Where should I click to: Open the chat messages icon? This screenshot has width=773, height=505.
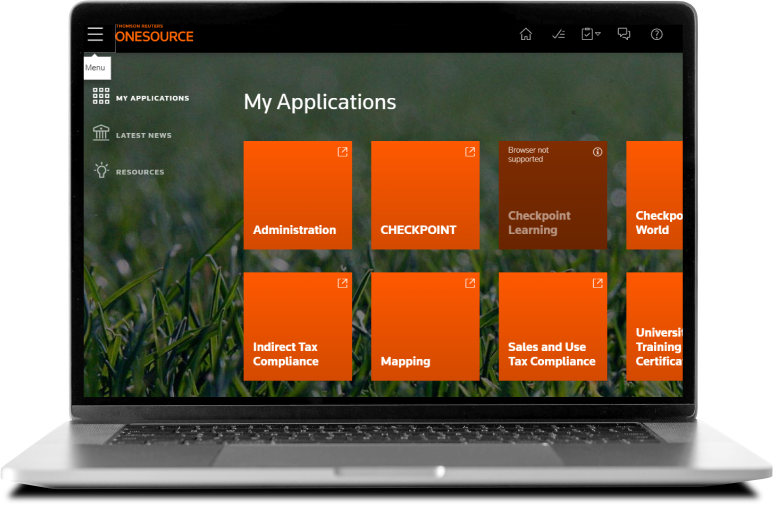point(624,34)
